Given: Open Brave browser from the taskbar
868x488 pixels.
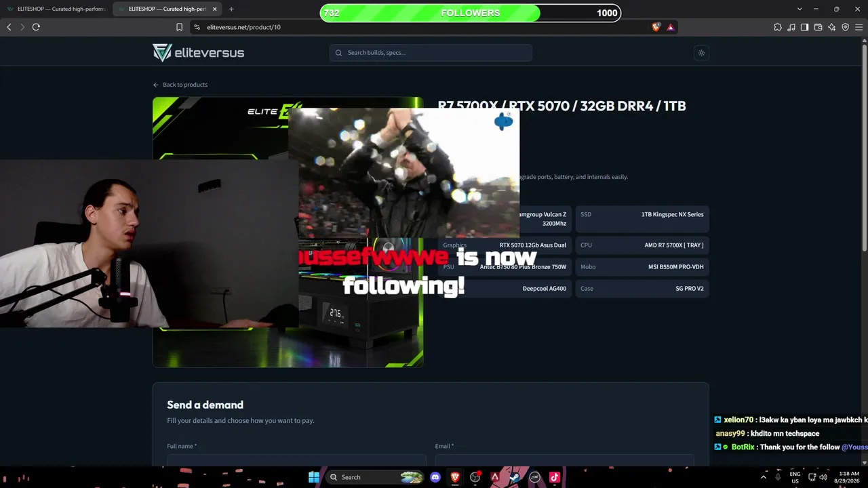Looking at the screenshot, I should 455,477.
